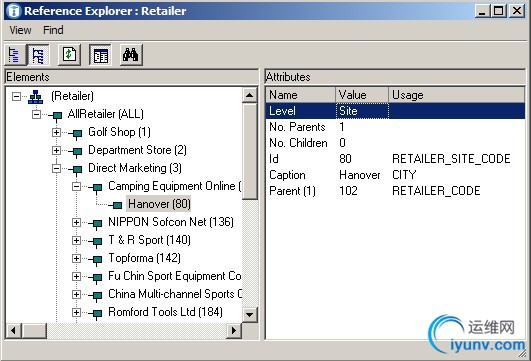This screenshot has width=531, height=361.
Task: Close the Reference Explorer window
Action: tap(517, 11)
